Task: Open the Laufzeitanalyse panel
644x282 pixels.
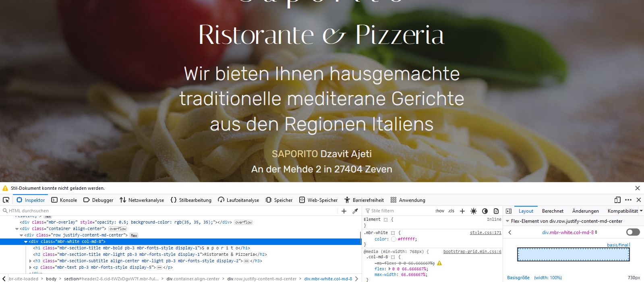Action: 238,200
